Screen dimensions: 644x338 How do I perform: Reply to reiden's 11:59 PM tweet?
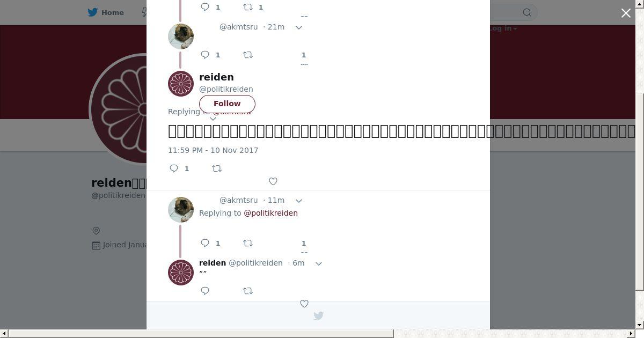(174, 168)
